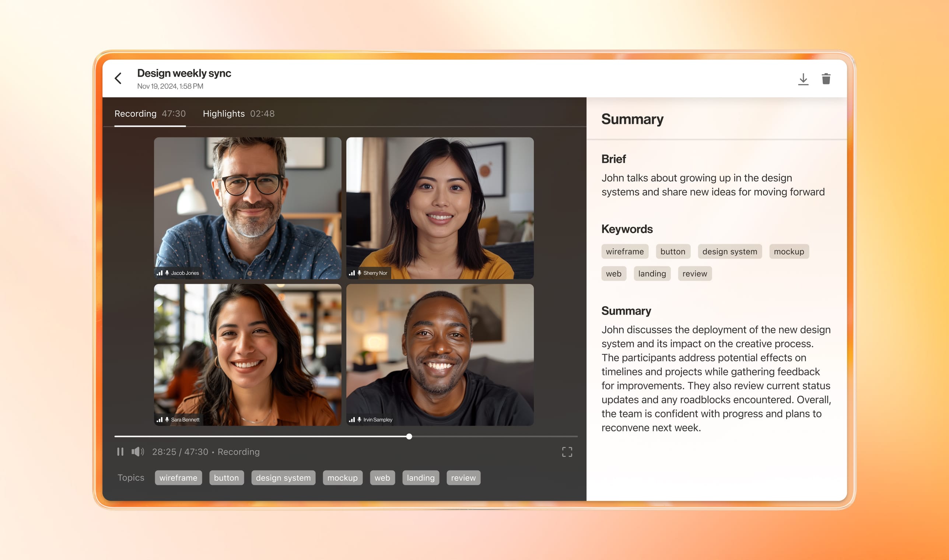Click the mockup topic below the player
This screenshot has height=560, width=949.
pyautogui.click(x=342, y=477)
